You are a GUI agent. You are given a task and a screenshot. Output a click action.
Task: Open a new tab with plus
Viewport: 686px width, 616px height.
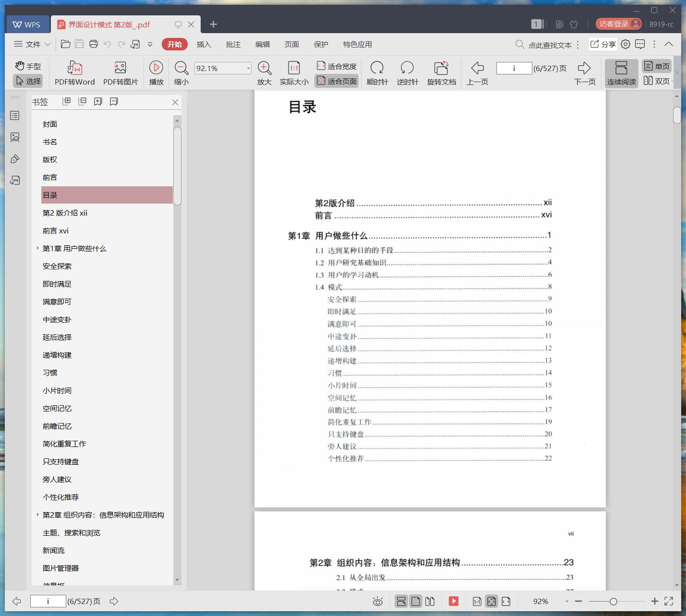pos(214,24)
